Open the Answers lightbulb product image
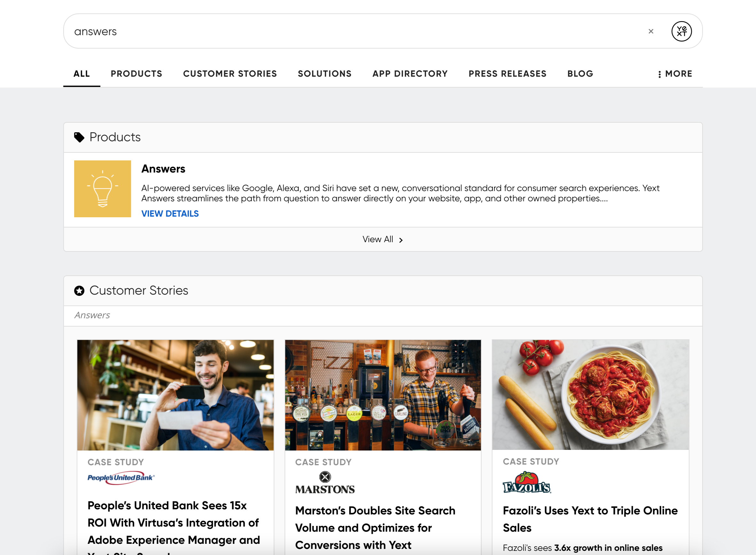Image resolution: width=756 pixels, height=555 pixels. [x=103, y=189]
